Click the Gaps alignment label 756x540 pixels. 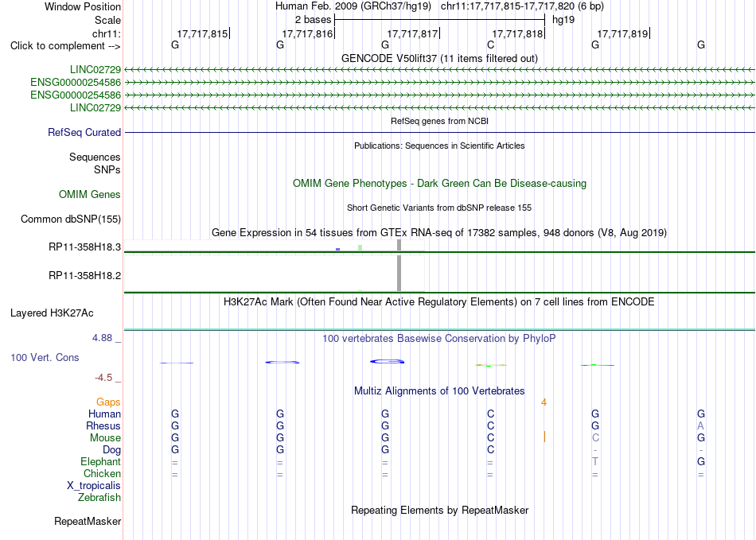point(108,402)
